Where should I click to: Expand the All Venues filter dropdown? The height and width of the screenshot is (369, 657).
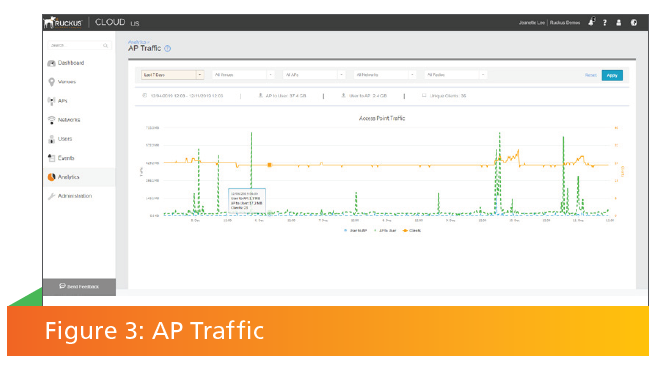[x=243, y=75]
